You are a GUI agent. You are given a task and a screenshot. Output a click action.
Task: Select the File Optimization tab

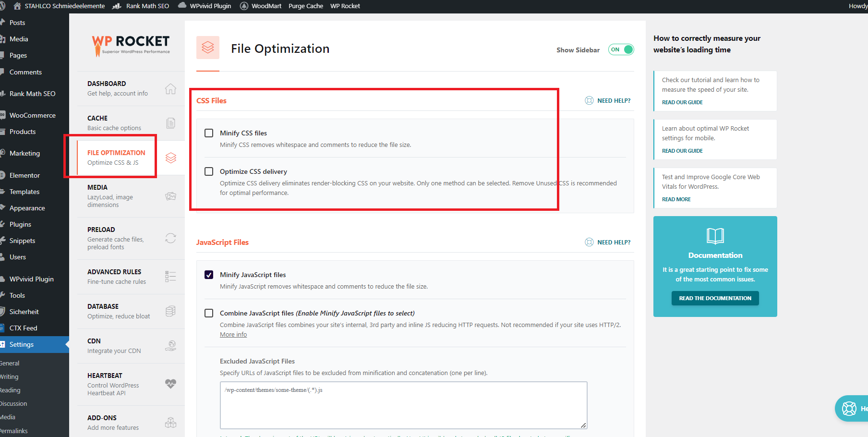[x=131, y=158]
